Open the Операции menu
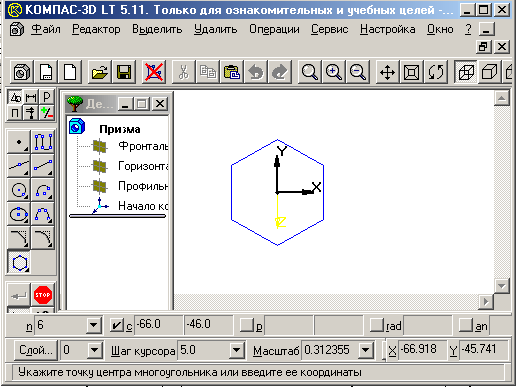516x387 pixels. (x=274, y=29)
